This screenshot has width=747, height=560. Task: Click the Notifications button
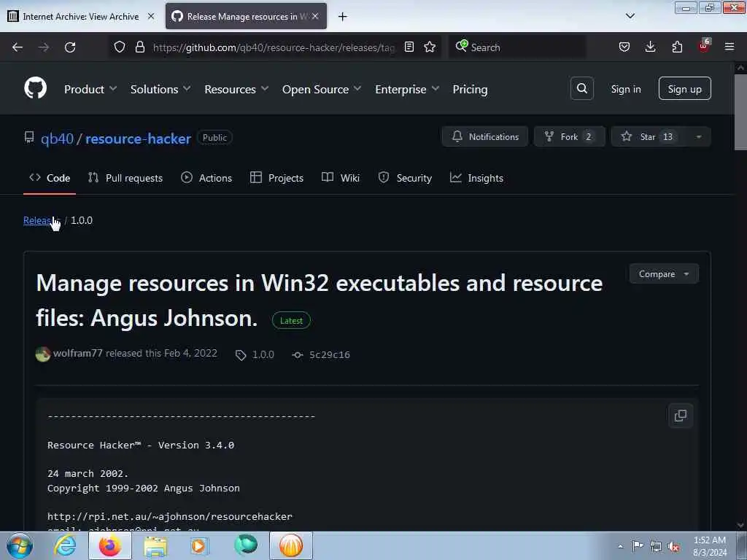pos(485,136)
